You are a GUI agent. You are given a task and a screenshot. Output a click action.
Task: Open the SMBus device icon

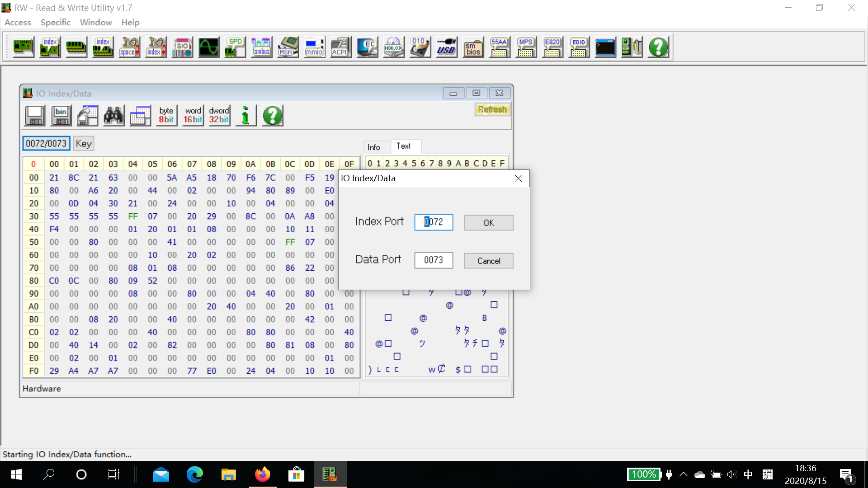tap(261, 47)
